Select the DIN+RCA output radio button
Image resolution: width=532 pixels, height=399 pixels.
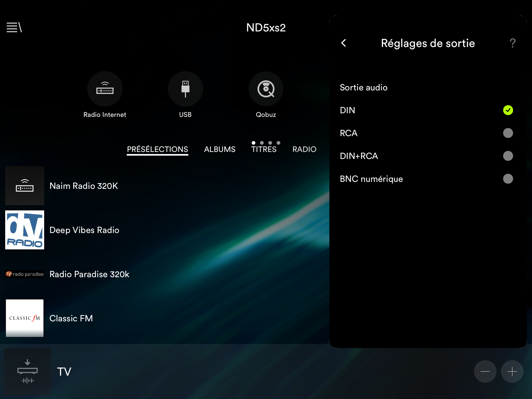(x=508, y=156)
